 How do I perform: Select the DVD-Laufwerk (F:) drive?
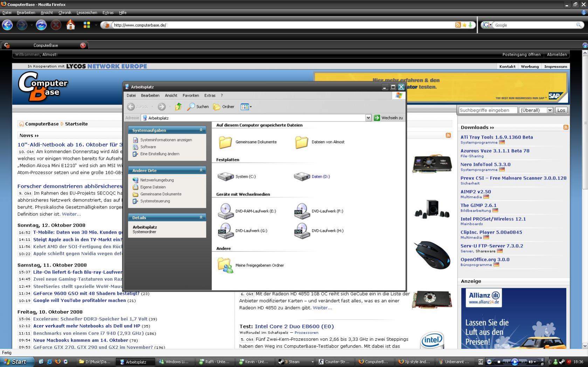point(319,211)
